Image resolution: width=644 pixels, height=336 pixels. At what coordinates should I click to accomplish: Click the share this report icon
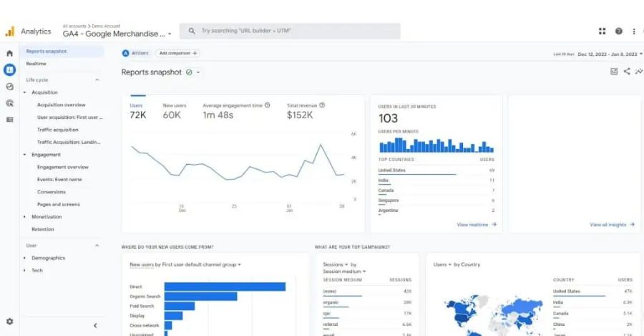(x=627, y=72)
